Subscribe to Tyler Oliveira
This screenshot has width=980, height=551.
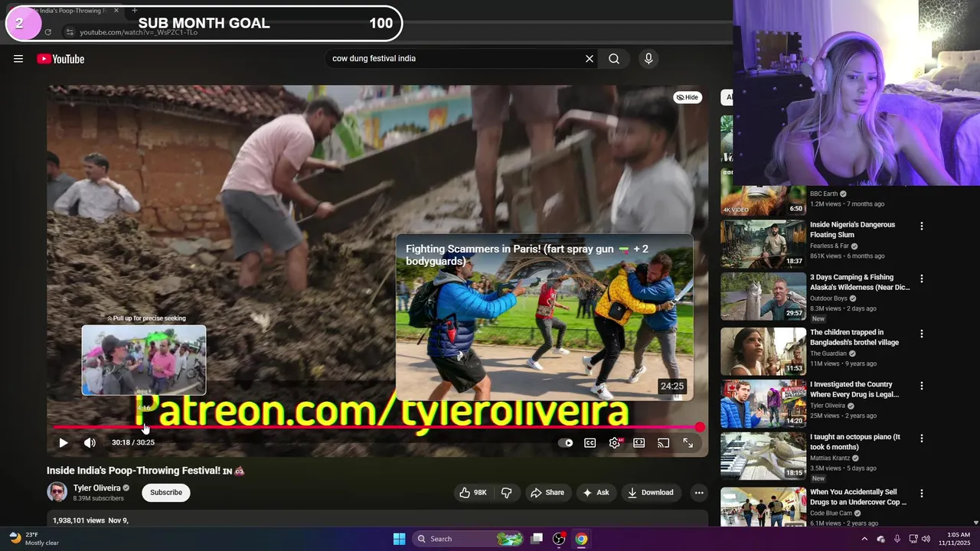tap(166, 492)
